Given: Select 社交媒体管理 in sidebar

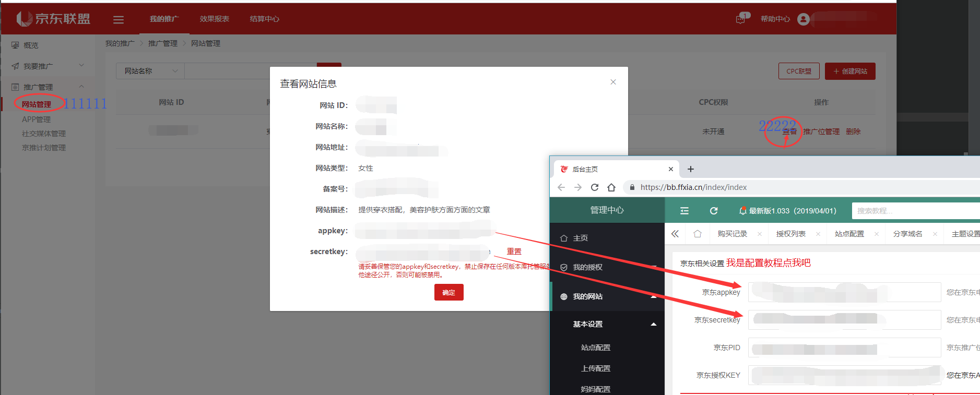Looking at the screenshot, I should click(x=44, y=134).
